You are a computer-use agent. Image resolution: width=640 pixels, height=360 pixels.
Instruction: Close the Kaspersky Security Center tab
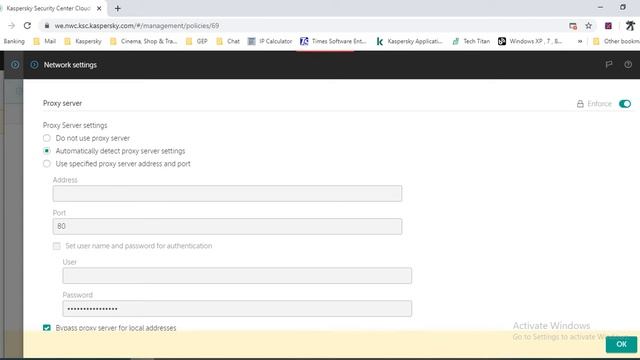pos(99,8)
